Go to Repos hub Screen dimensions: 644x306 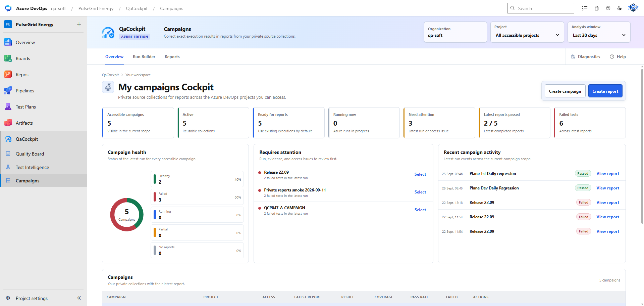[x=22, y=75]
